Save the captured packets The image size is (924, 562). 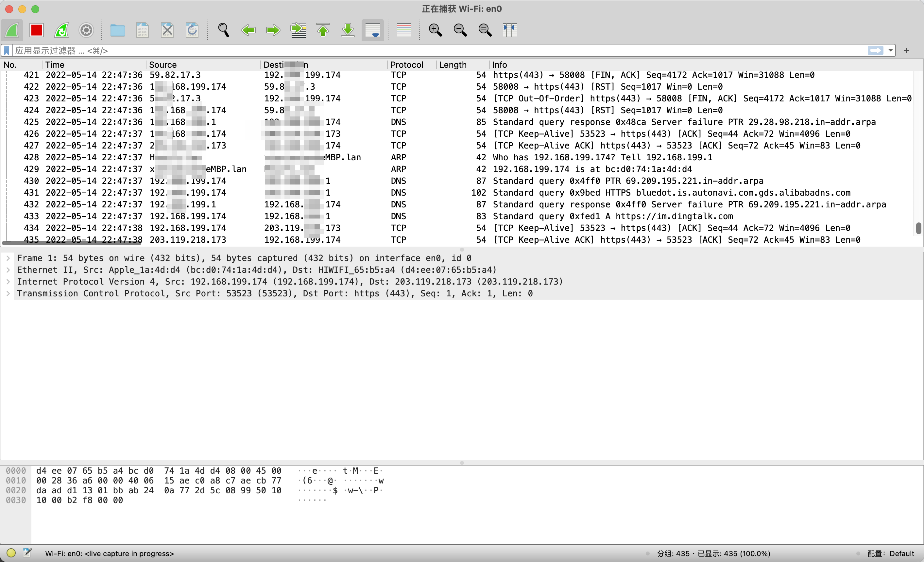(143, 30)
